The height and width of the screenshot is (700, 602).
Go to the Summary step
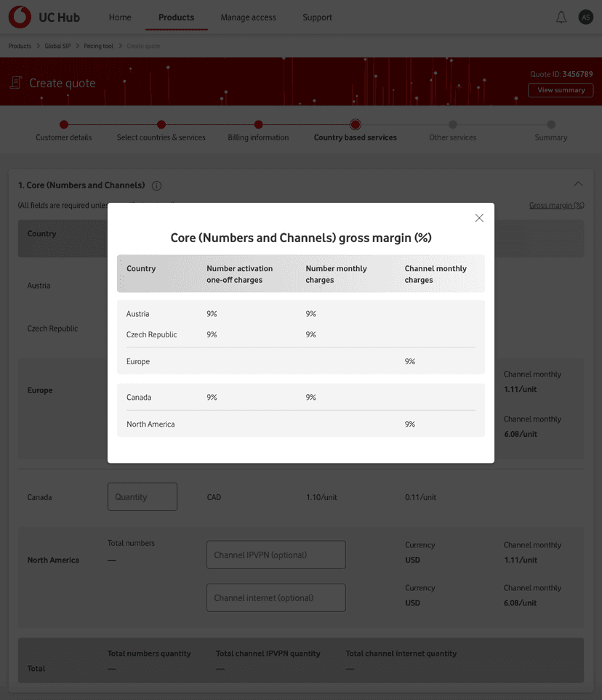coord(550,132)
